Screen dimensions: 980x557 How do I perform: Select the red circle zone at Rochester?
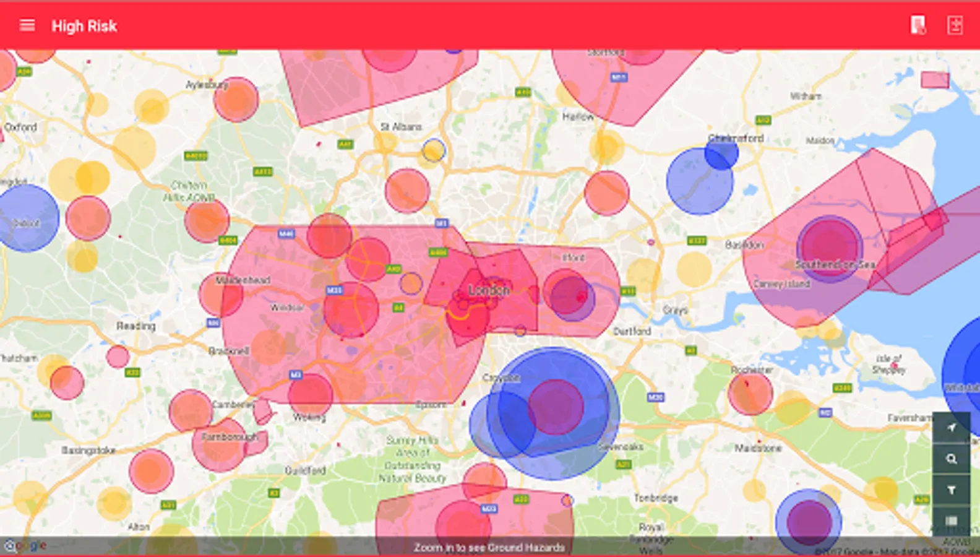pyautogui.click(x=750, y=393)
